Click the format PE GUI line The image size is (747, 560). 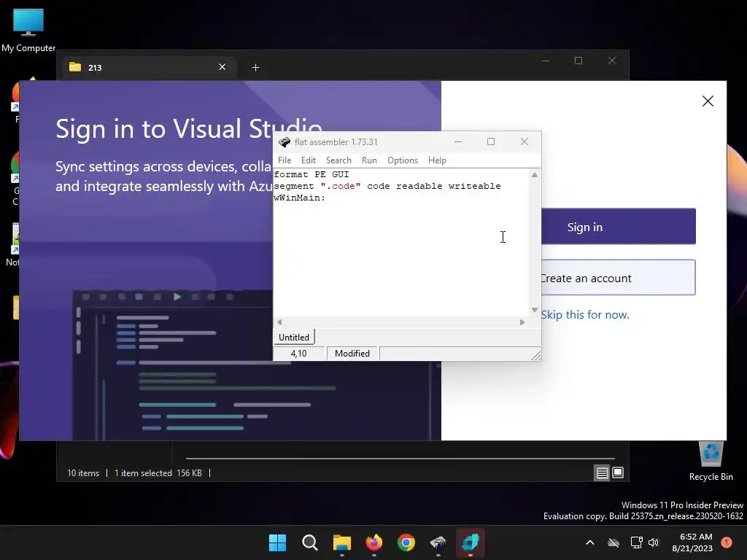click(311, 174)
